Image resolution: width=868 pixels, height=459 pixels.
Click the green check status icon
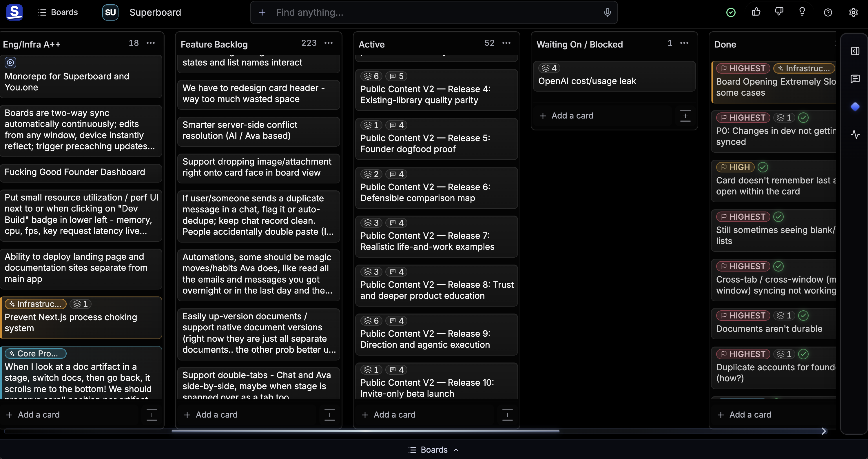pos(731,12)
